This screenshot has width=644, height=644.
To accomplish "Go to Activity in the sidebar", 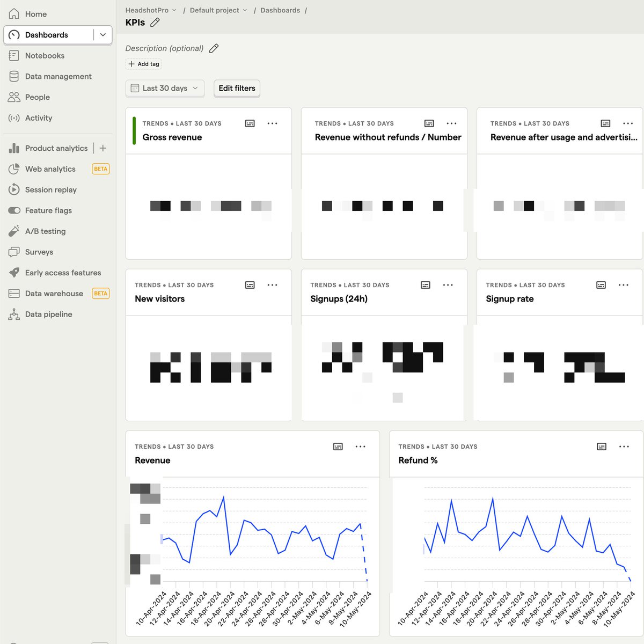I will click(38, 118).
